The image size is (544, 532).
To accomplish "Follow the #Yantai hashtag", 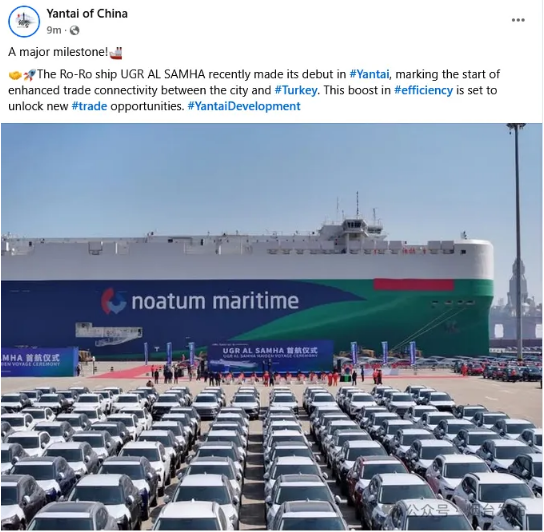I will coord(369,74).
